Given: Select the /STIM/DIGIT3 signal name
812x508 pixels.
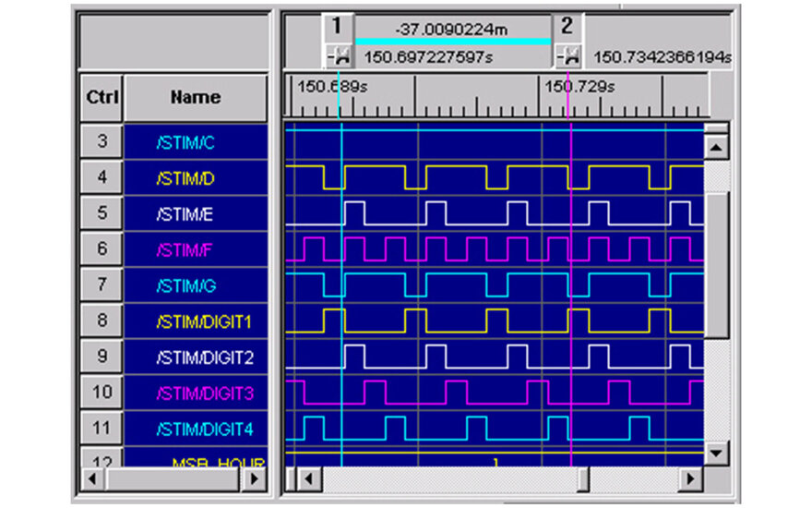Looking at the screenshot, I should [x=205, y=393].
